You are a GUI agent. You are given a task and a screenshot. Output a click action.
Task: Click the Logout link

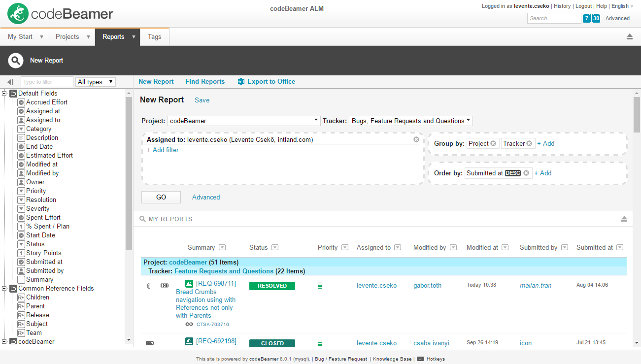pyautogui.click(x=584, y=6)
